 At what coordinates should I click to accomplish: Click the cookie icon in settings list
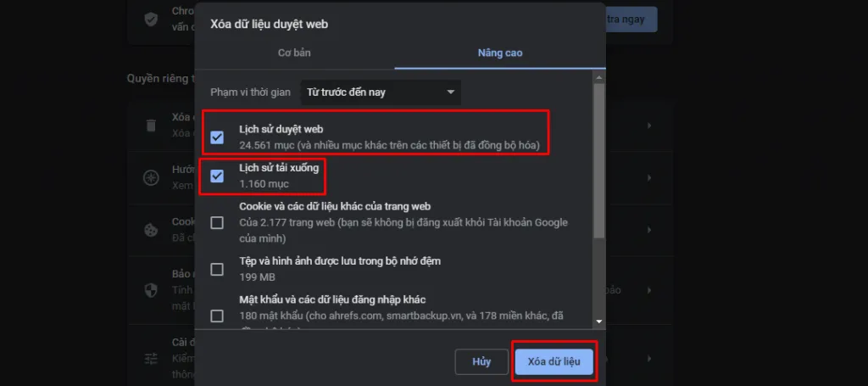151,231
